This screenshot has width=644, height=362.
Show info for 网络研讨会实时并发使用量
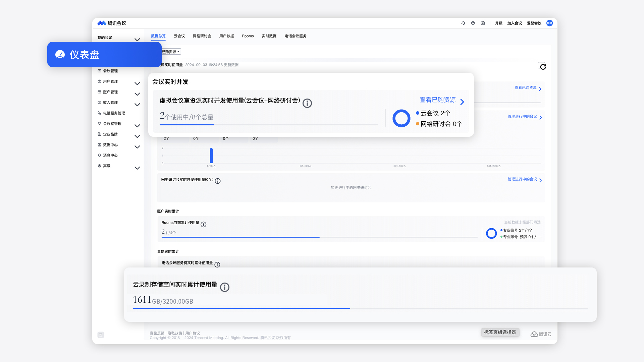click(218, 181)
